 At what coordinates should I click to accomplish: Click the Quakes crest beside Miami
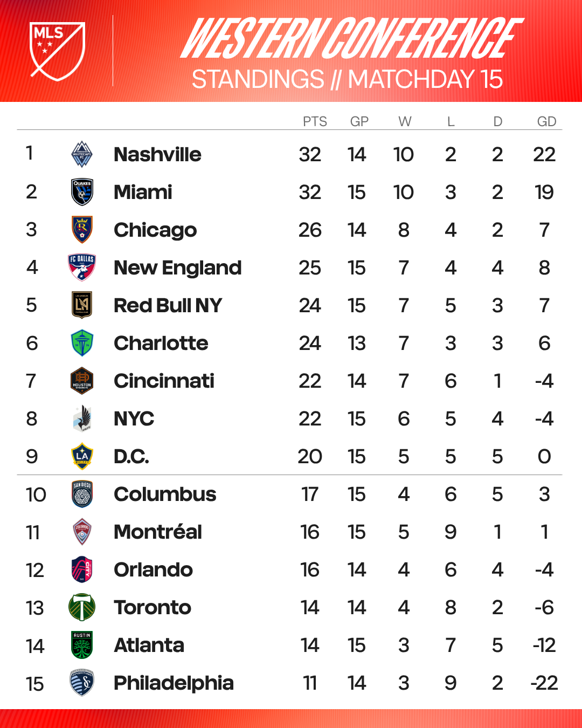pos(82,192)
